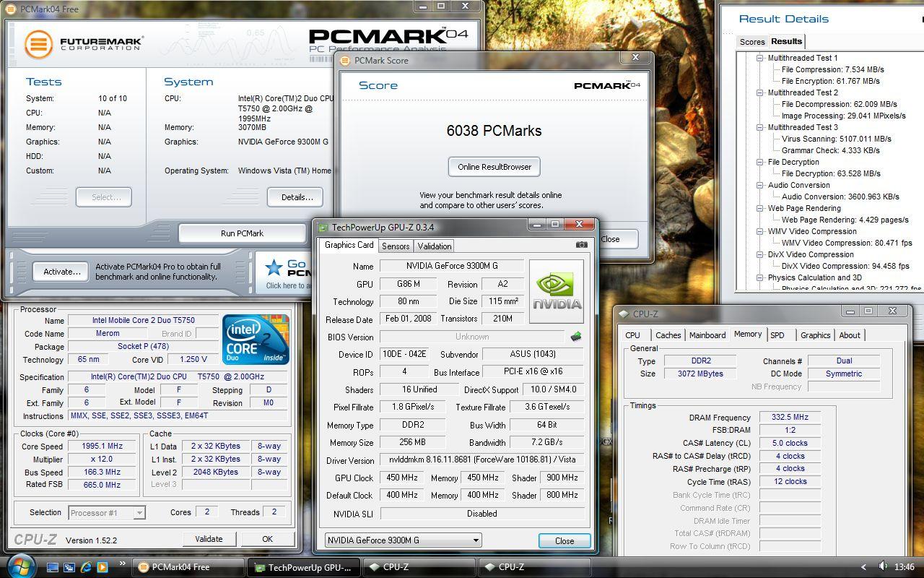924x578 pixels.
Task: Launch Windows Media Player from quick launch
Action: (x=103, y=567)
